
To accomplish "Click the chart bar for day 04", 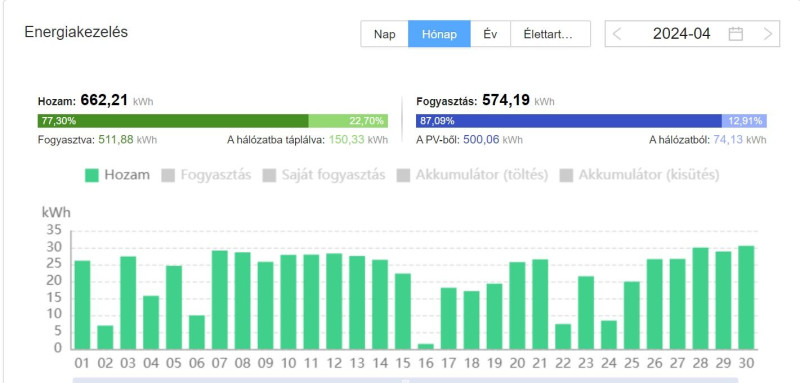I will coord(151,322).
